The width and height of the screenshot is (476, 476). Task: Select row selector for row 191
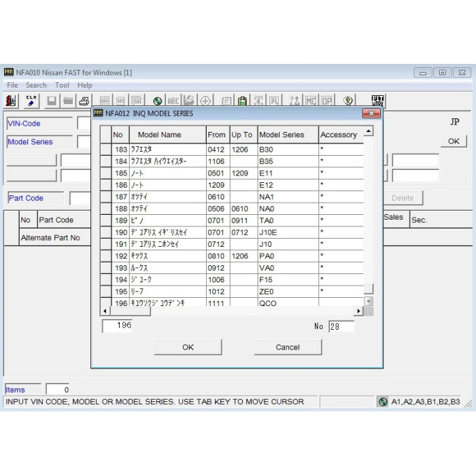point(106,244)
